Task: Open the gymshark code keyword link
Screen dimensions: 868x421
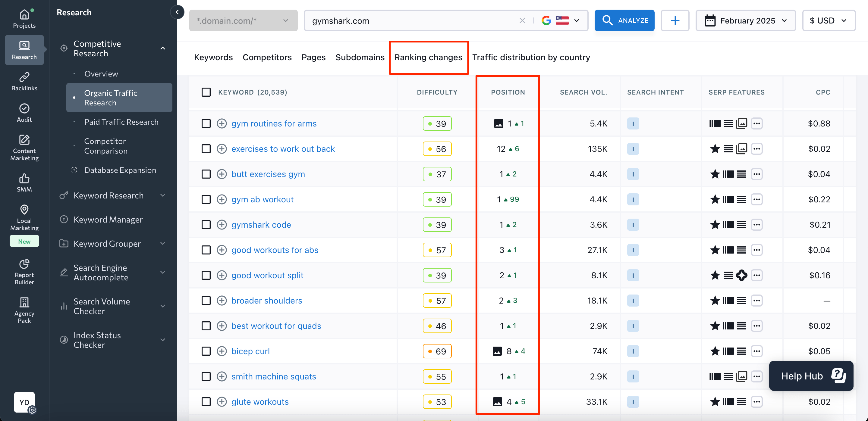Action: coord(261,225)
